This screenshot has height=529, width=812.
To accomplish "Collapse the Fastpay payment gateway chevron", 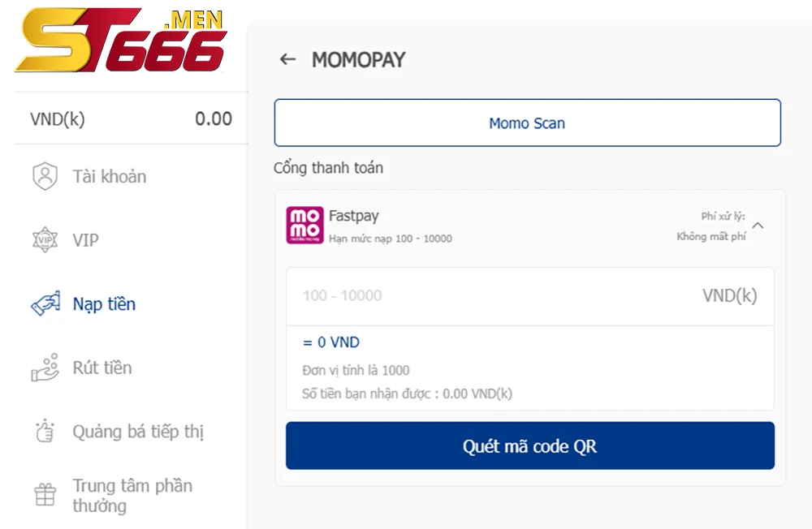I will click(758, 226).
